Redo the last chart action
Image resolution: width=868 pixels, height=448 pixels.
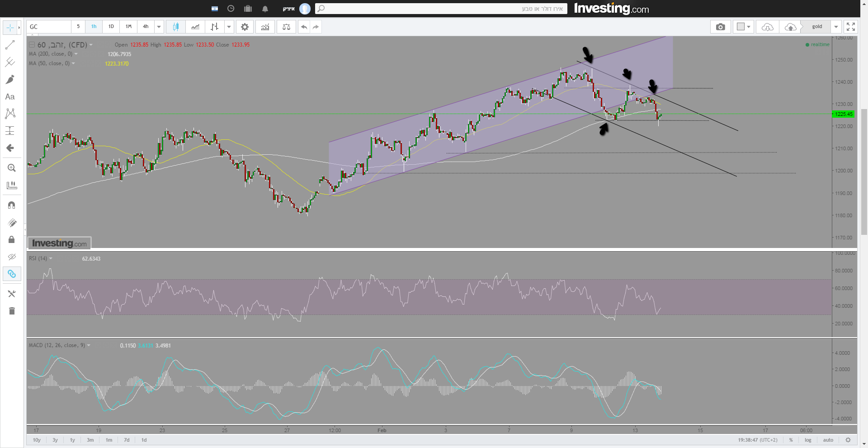click(316, 27)
